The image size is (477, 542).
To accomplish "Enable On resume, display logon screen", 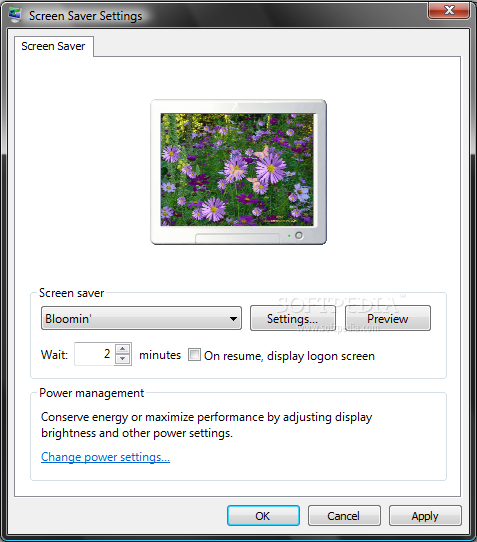I will [x=194, y=355].
